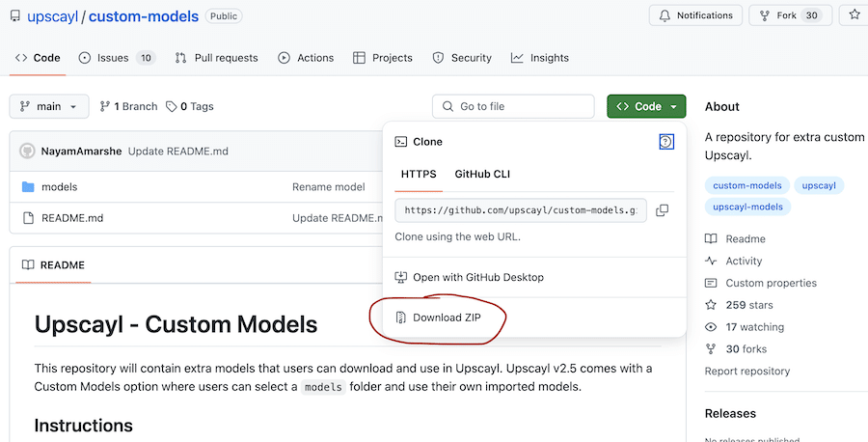View 1 Branch list
The image size is (868, 442).
point(128,106)
